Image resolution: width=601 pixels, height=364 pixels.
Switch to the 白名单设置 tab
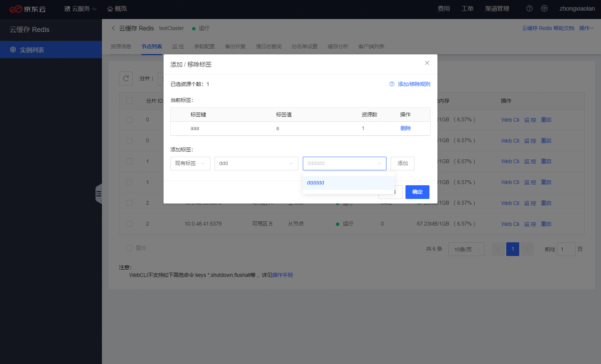(x=305, y=46)
